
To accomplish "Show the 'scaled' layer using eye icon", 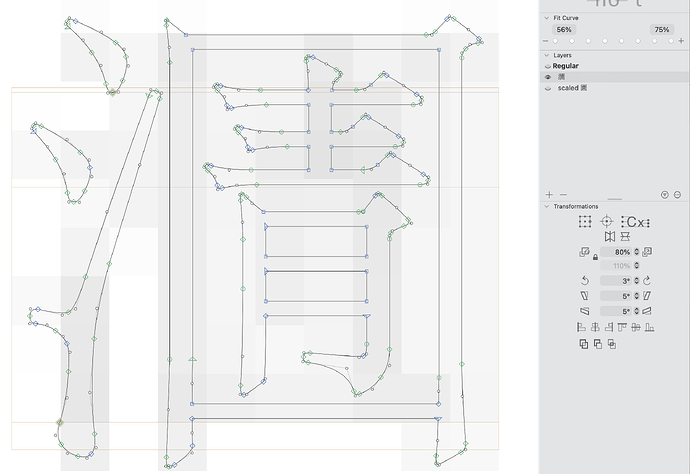I will click(x=547, y=89).
